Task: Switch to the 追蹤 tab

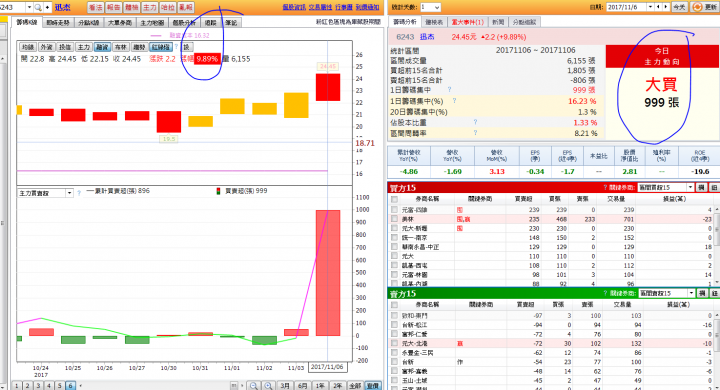Action: point(211,23)
